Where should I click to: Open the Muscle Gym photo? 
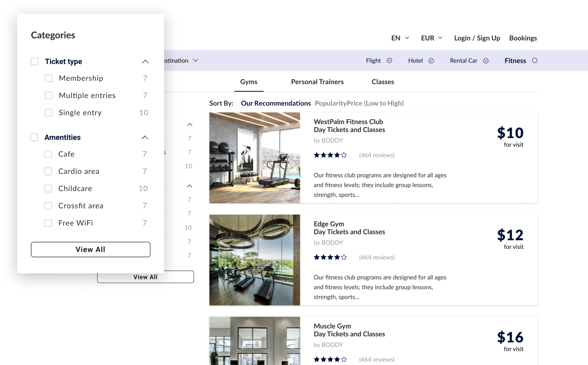pyautogui.click(x=255, y=341)
